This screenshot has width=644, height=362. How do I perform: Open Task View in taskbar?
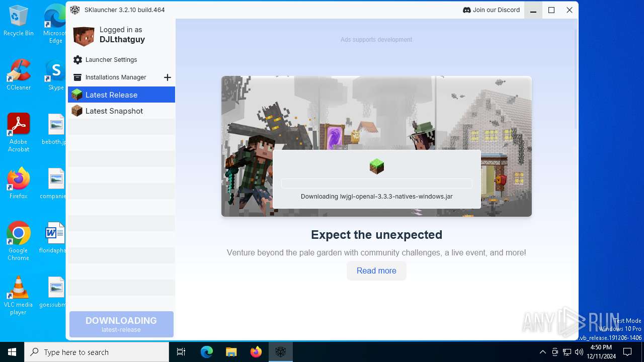point(181,352)
